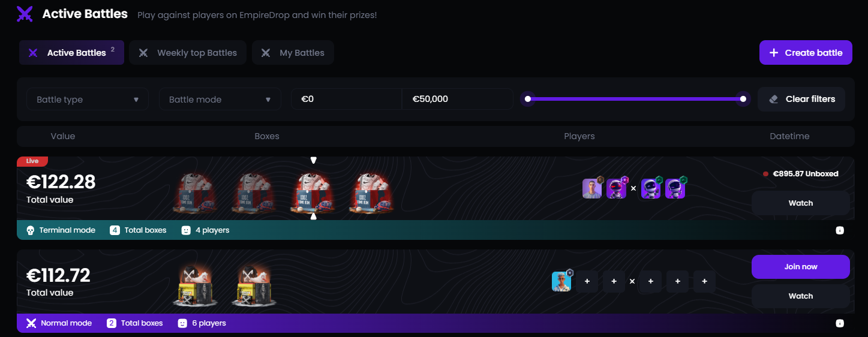
Task: Click the right handle of the price slider
Action: [x=743, y=99]
